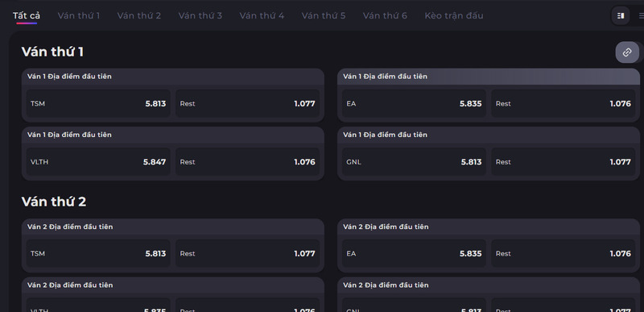Pick EA odds 5.835 in Ván 1

tap(414, 103)
